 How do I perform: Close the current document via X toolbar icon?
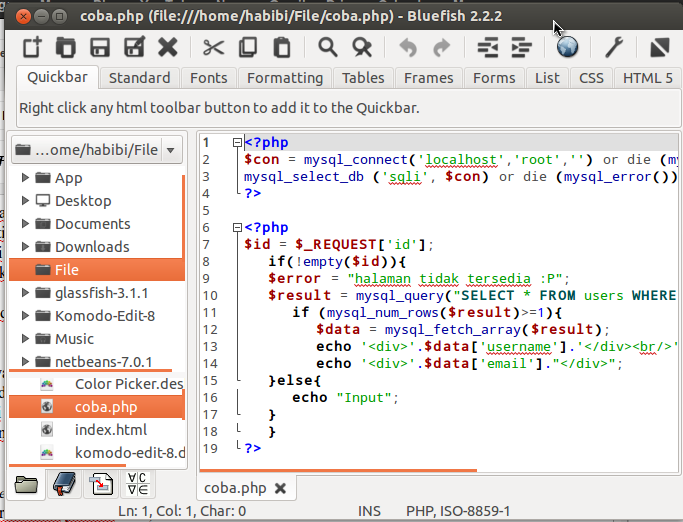click(x=168, y=47)
